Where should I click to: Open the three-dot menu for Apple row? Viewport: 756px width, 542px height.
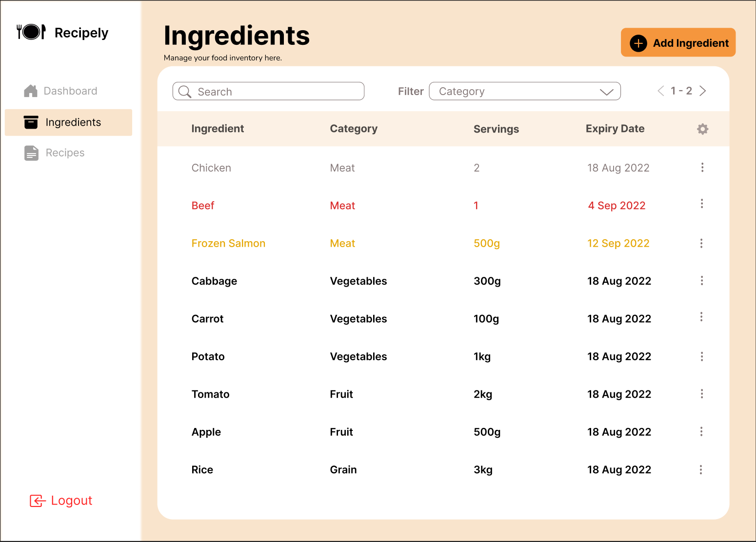pyautogui.click(x=701, y=431)
